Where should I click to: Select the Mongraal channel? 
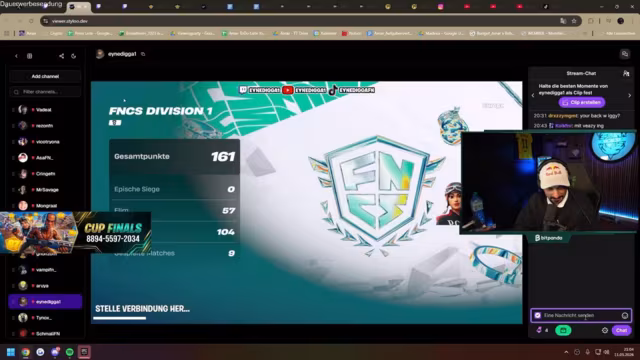point(45,206)
